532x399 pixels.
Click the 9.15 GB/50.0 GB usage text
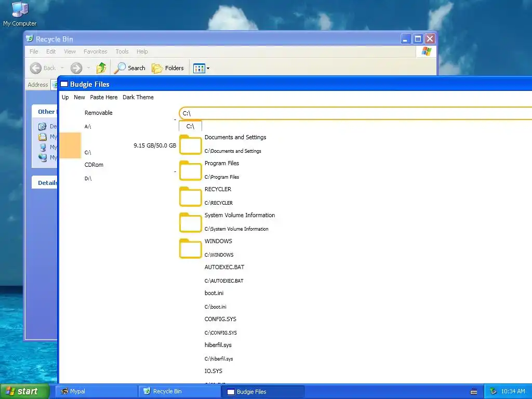[x=155, y=145]
